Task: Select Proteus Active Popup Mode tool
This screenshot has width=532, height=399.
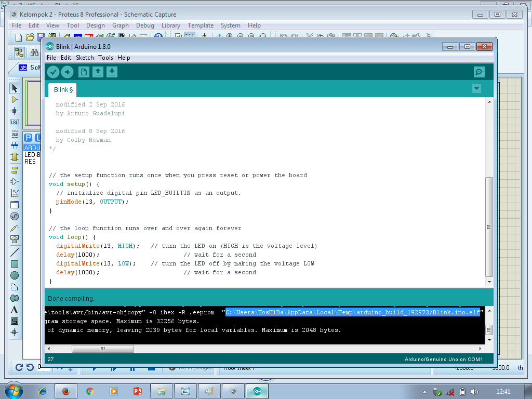Action: 14,205
